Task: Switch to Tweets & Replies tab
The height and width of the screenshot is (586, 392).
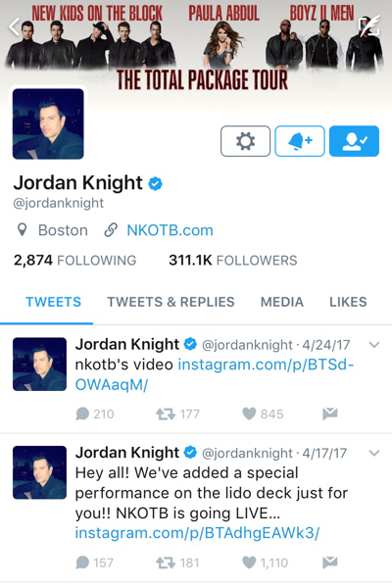Action: [171, 302]
